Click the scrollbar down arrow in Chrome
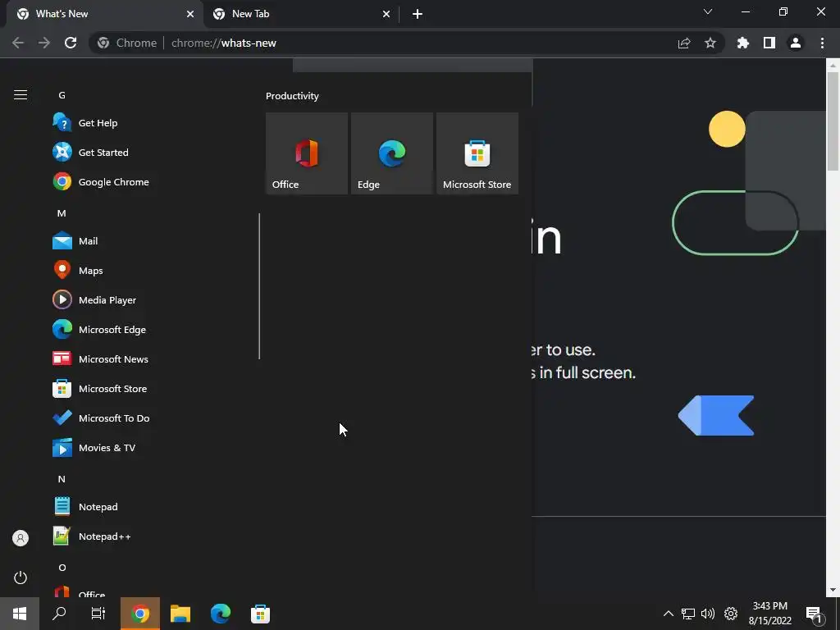This screenshot has width=840, height=630. pos(833,590)
